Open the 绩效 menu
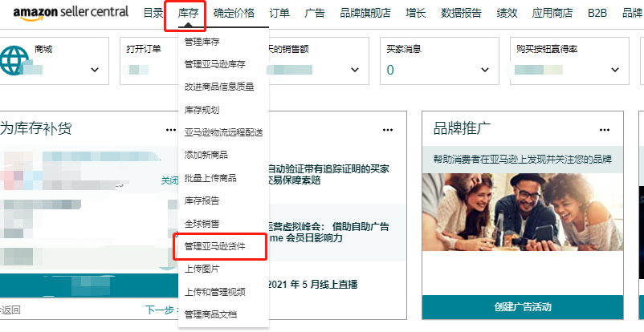 pyautogui.click(x=507, y=13)
